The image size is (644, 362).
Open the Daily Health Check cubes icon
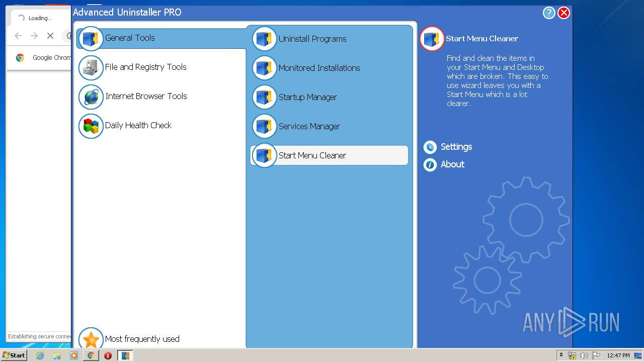coord(91,126)
